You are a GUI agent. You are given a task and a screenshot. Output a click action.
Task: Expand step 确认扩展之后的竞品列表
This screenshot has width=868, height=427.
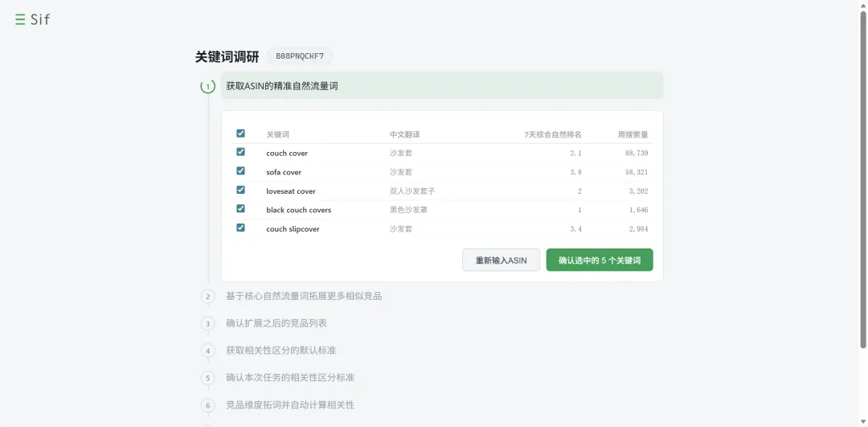[276, 323]
